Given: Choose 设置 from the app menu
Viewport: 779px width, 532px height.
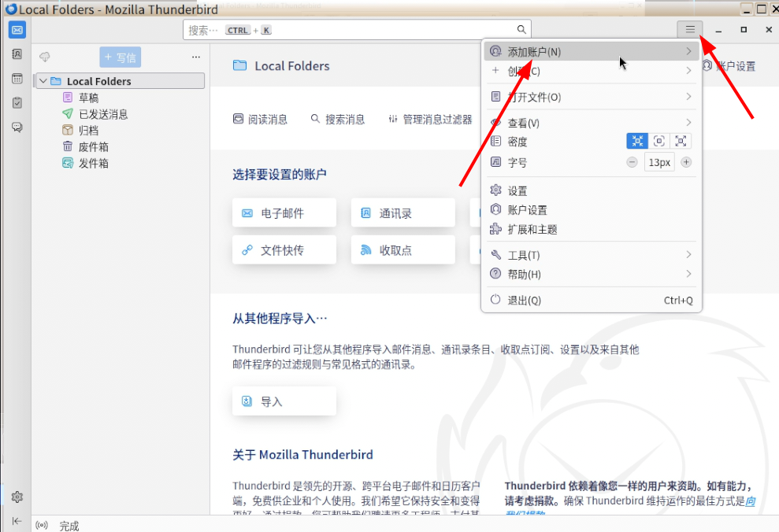Looking at the screenshot, I should (x=592, y=191).
